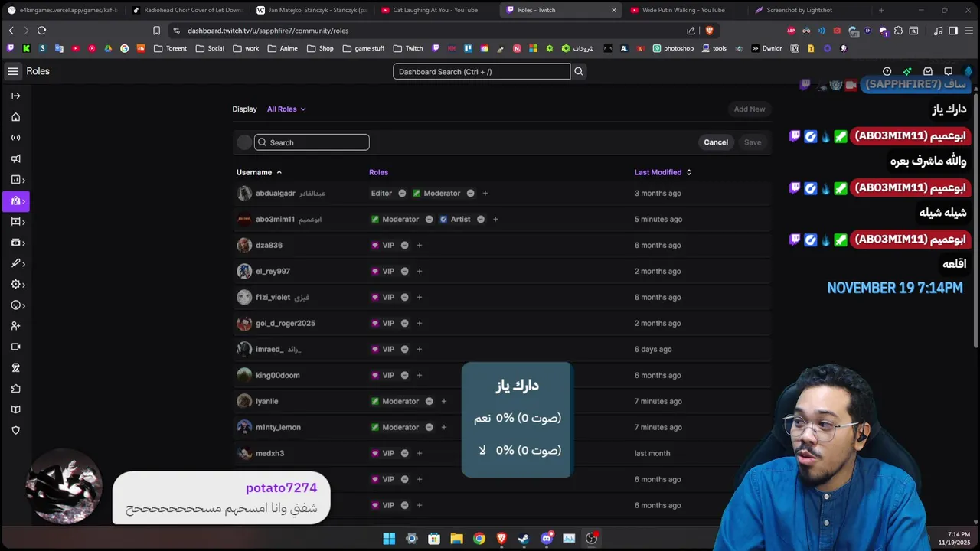
Task: Remove Artist role from abo3mim11
Action: 481,220
